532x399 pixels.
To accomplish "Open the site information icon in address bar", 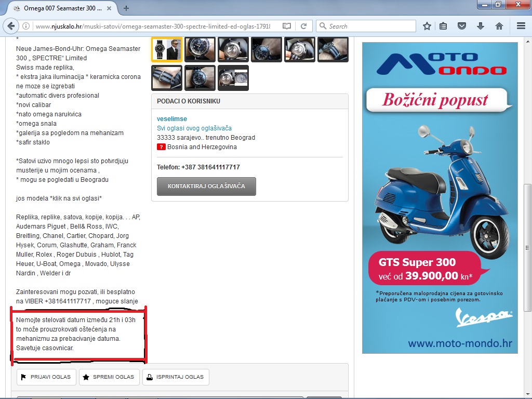I will point(26,26).
